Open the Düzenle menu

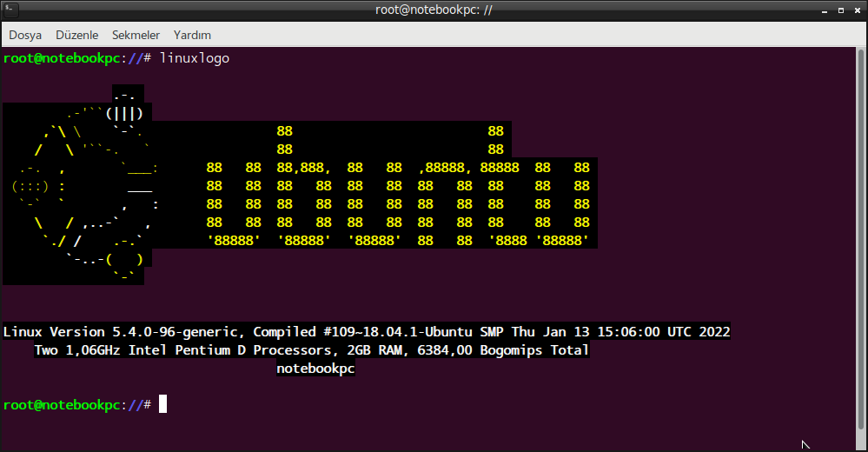tap(77, 35)
